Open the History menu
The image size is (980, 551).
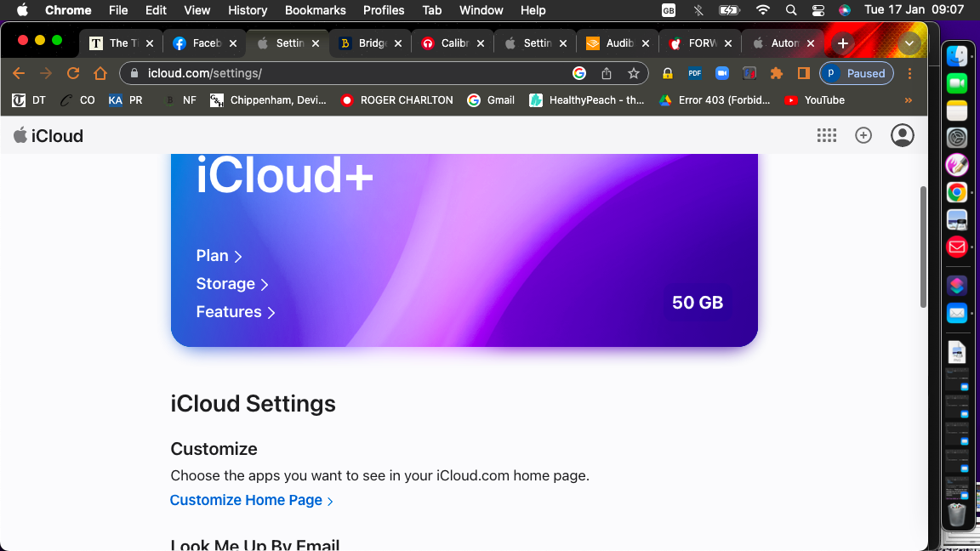(248, 10)
